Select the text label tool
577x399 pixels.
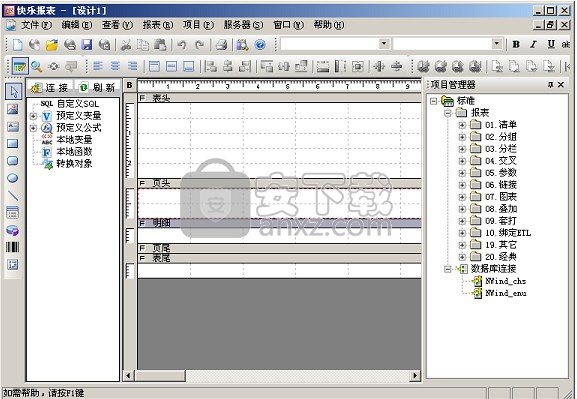click(x=13, y=127)
